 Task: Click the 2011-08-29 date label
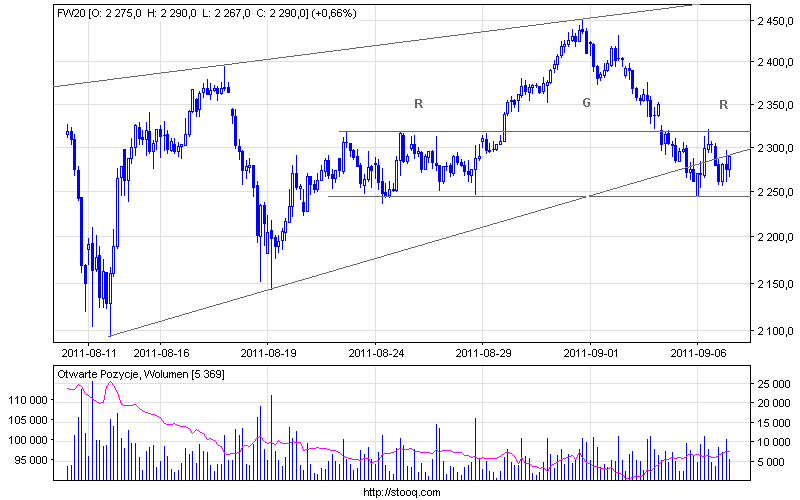(483, 353)
